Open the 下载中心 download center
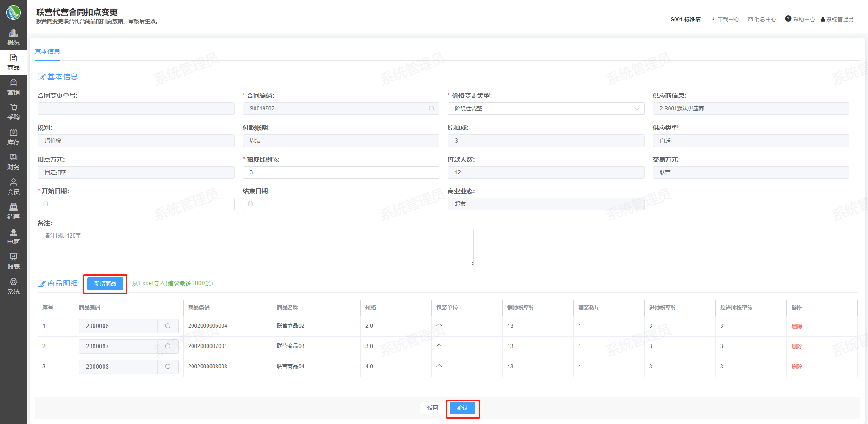Viewport: 868px width, 424px height. click(725, 19)
